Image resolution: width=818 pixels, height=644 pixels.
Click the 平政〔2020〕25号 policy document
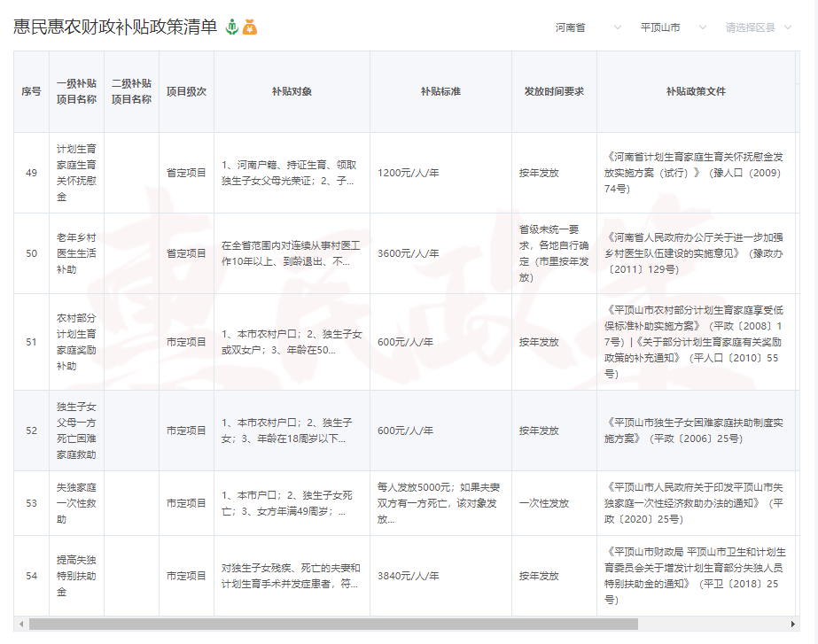pos(694,503)
